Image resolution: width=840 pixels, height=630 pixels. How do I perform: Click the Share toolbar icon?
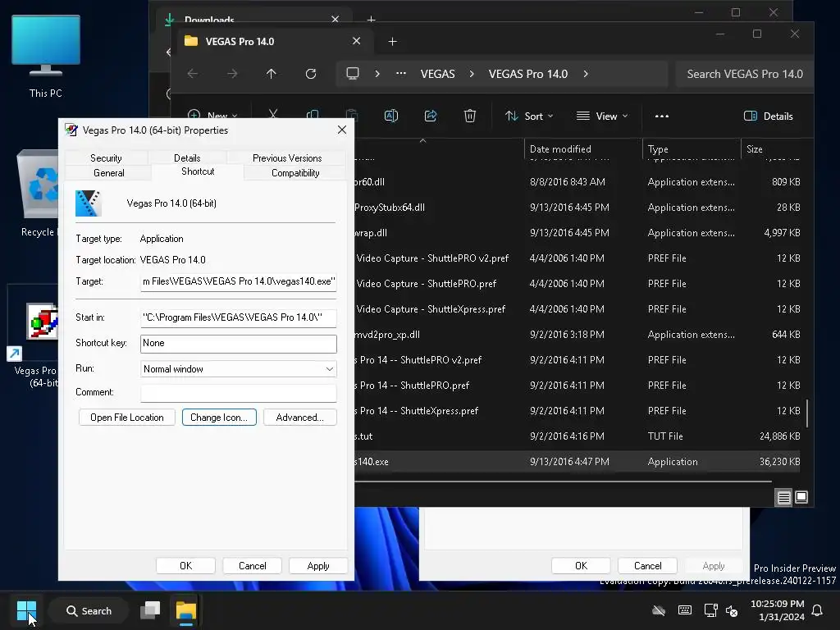431,116
